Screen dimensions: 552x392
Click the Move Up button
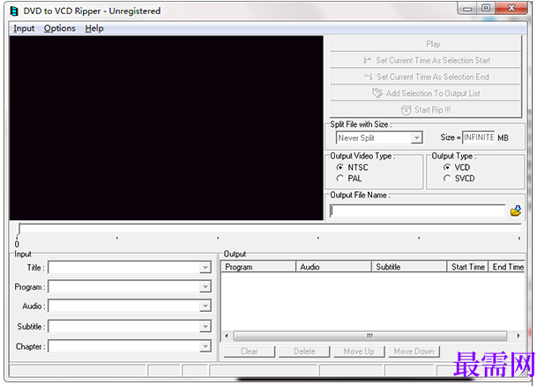pos(359,351)
